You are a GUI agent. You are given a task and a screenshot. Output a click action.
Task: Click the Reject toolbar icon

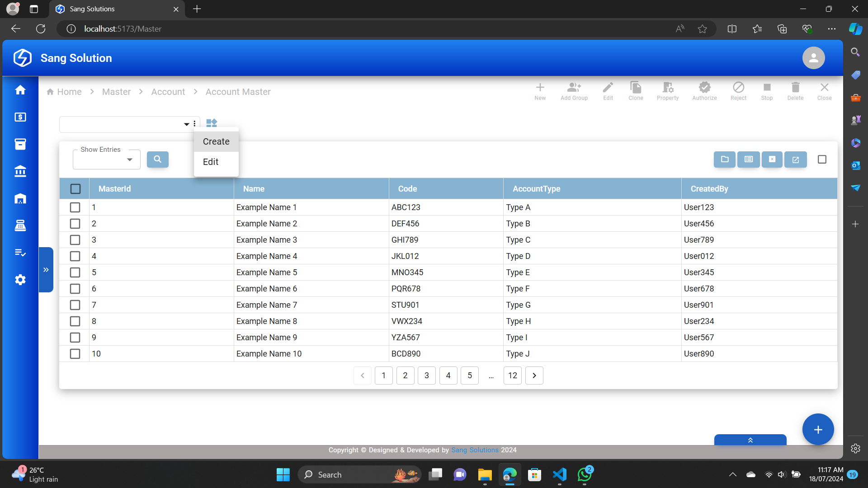point(738,91)
